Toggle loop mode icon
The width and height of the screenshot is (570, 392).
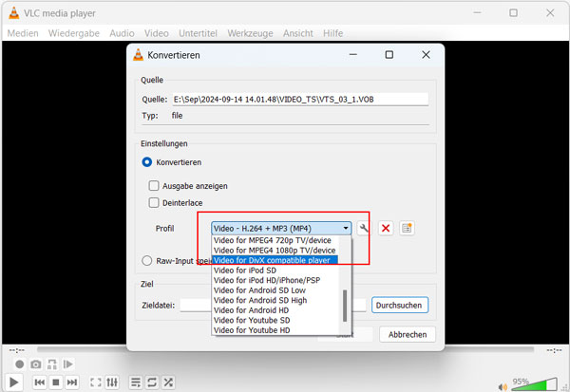click(x=152, y=383)
